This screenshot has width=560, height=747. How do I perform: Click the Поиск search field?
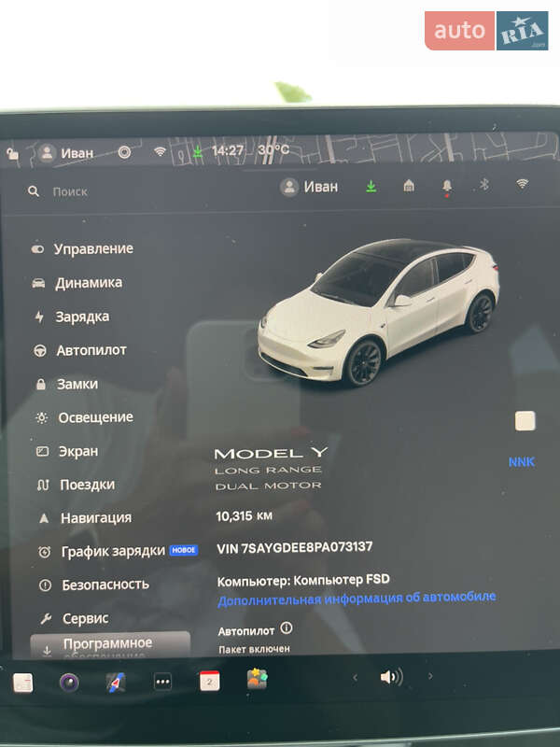pyautogui.click(x=70, y=192)
